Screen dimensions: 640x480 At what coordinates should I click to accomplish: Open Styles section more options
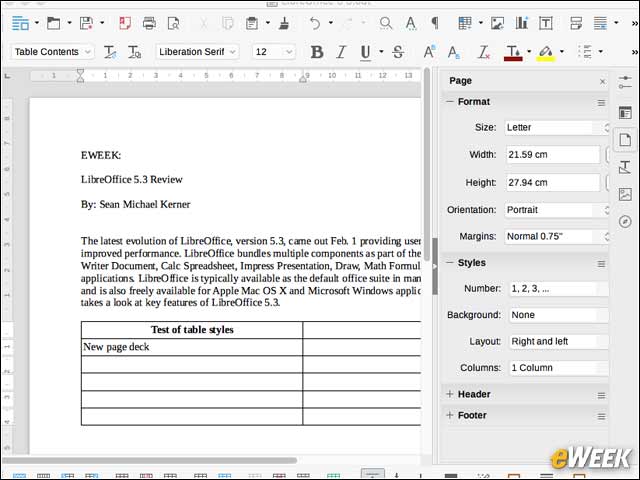pos(601,264)
